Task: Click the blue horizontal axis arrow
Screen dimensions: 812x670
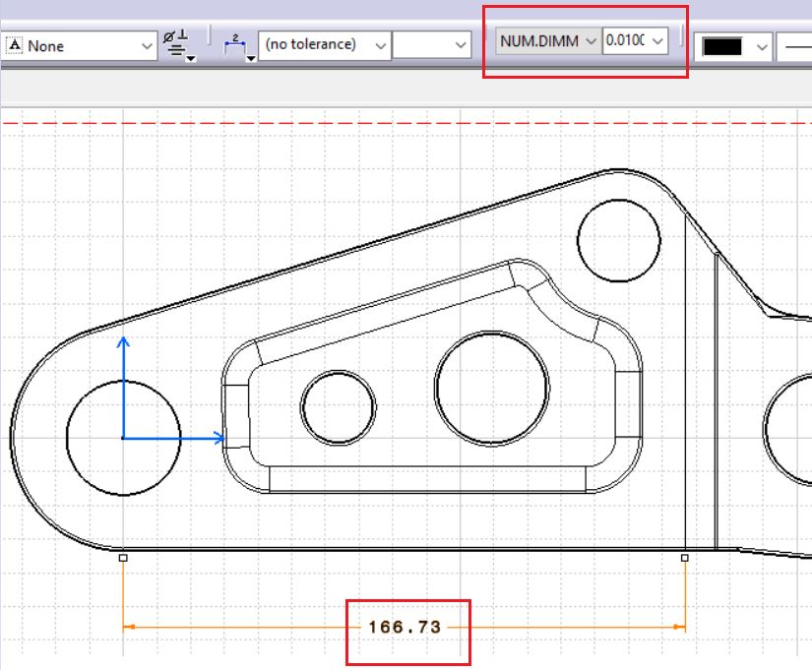Action: coord(174,439)
